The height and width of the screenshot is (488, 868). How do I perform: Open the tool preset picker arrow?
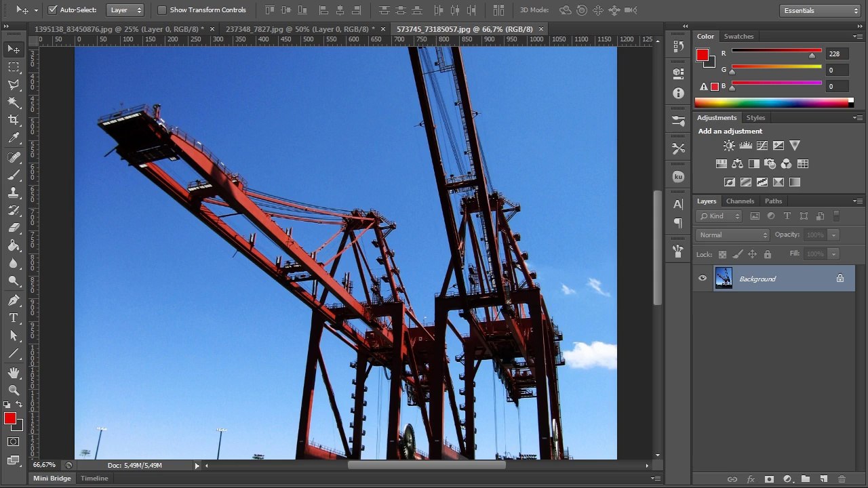tap(36, 10)
